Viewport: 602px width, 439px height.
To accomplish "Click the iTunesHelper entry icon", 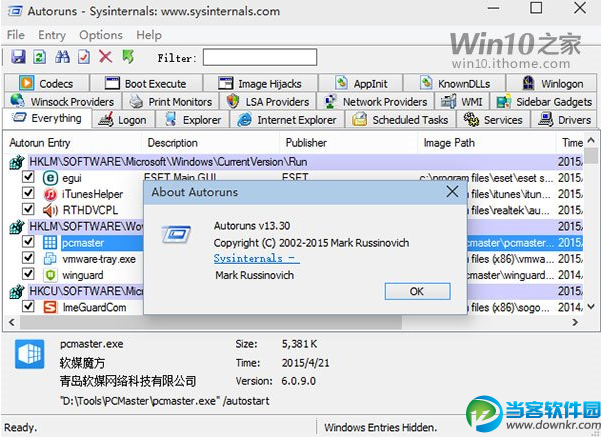I will click(x=50, y=194).
